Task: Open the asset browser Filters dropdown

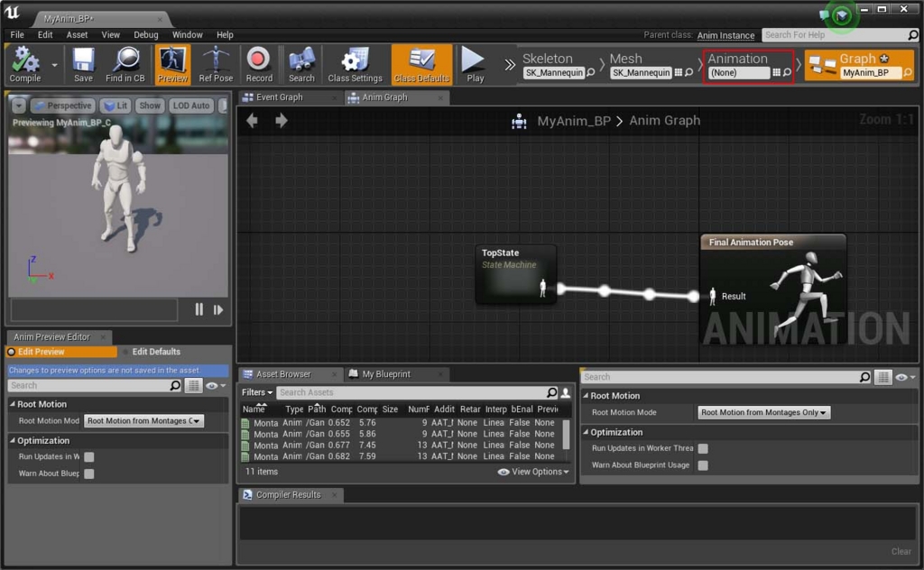Action: [257, 392]
